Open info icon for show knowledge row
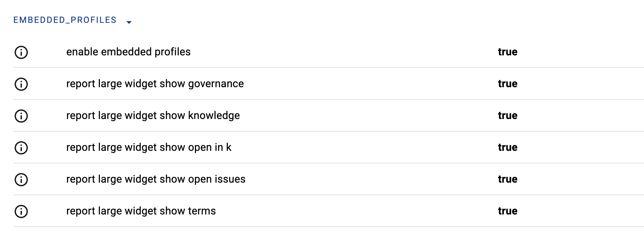This screenshot has width=644, height=238. 21,116
